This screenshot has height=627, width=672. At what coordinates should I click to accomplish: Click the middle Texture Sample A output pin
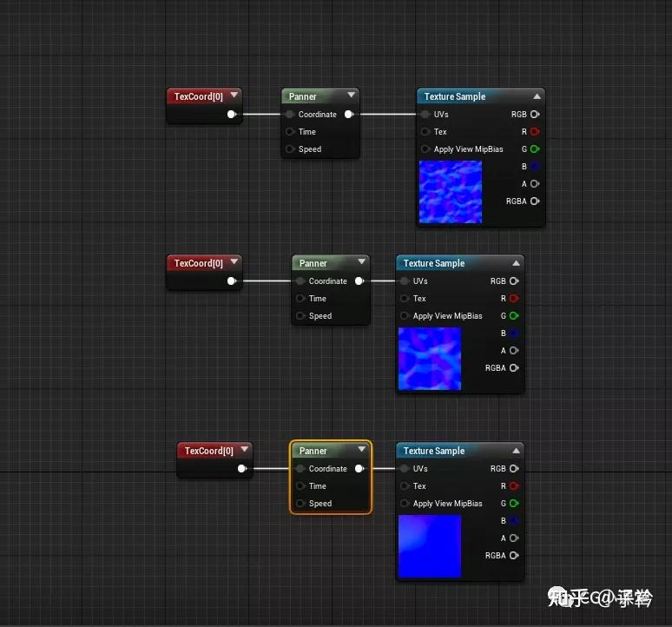(x=514, y=351)
